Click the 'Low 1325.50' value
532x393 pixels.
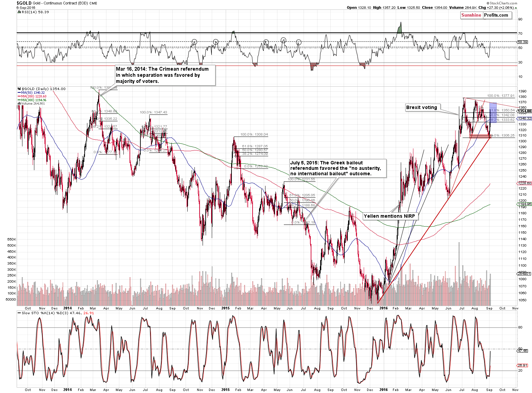point(408,7)
